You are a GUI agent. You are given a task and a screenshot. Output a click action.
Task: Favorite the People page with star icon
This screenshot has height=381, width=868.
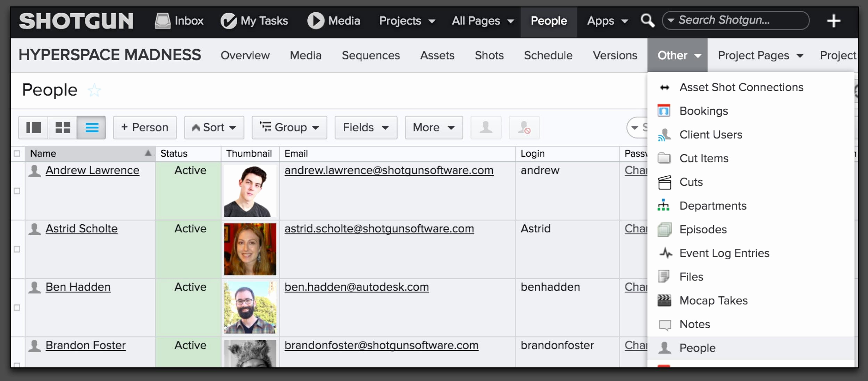[94, 91]
